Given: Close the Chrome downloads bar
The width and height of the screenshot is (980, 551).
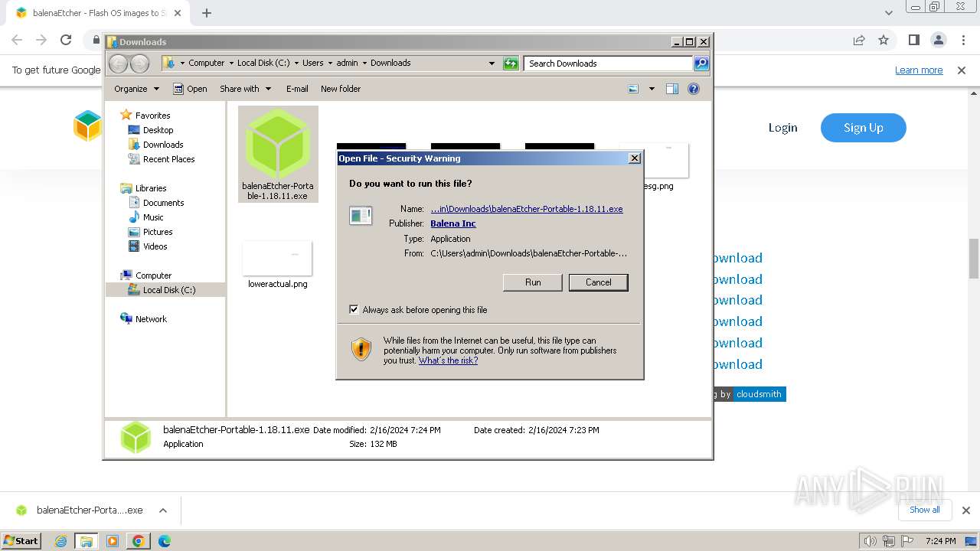Looking at the screenshot, I should pos(965,510).
